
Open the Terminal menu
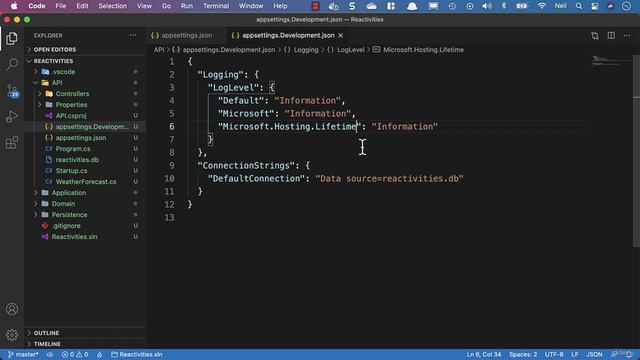216,6
